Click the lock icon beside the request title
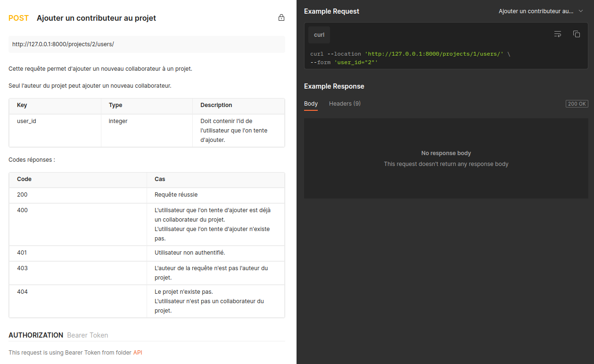Screen dimensions: 594x364 pos(281,18)
